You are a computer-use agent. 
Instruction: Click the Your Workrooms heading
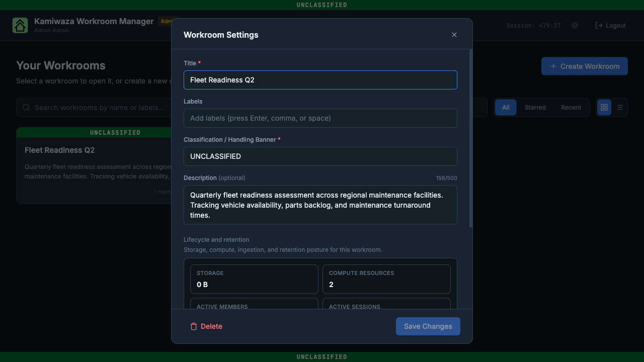coord(61,65)
